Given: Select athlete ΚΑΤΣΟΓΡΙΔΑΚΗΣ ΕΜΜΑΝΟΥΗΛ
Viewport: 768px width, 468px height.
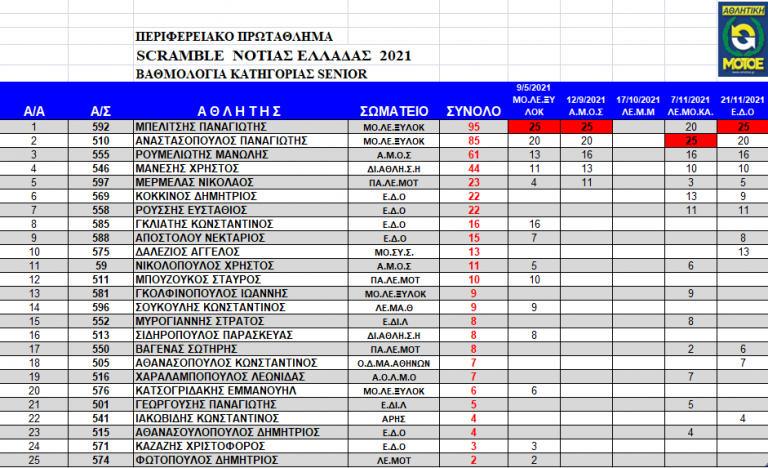Looking at the screenshot, I should coord(216,391).
